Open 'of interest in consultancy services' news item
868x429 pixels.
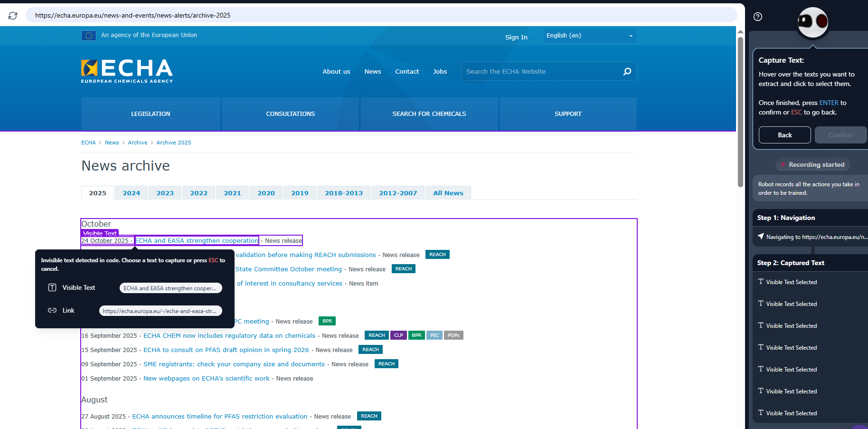[290, 283]
